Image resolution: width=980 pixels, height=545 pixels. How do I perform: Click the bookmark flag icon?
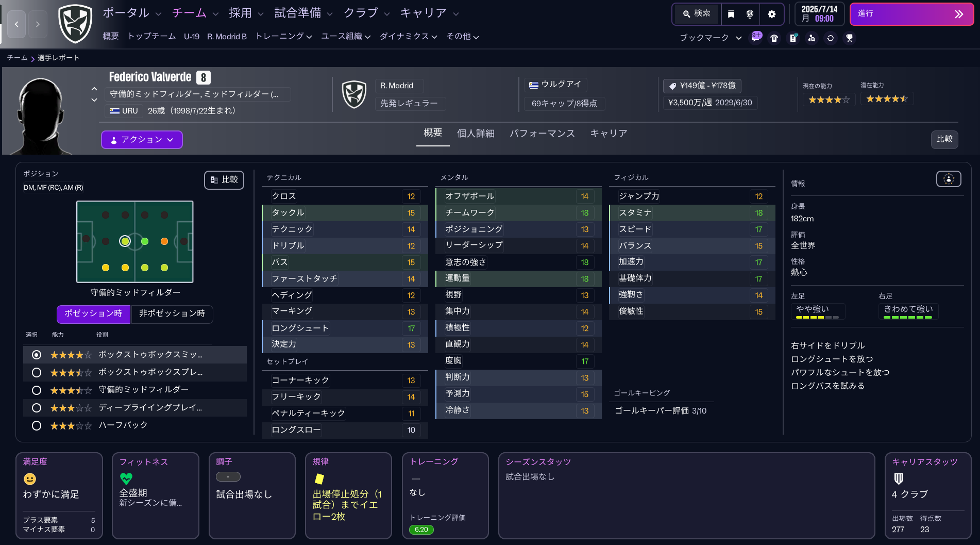click(x=731, y=14)
